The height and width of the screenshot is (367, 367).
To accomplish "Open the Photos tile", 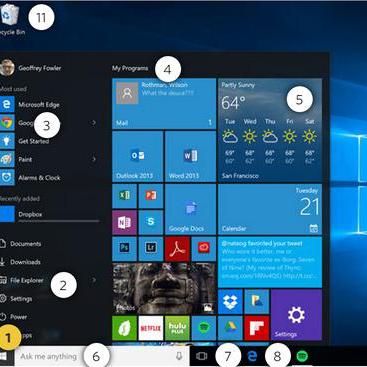I will (x=164, y=288).
